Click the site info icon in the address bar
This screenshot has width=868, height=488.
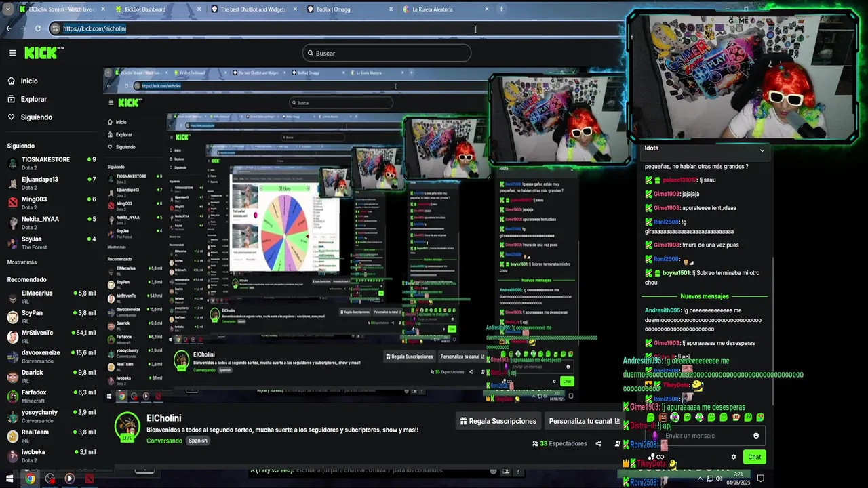[55, 28]
